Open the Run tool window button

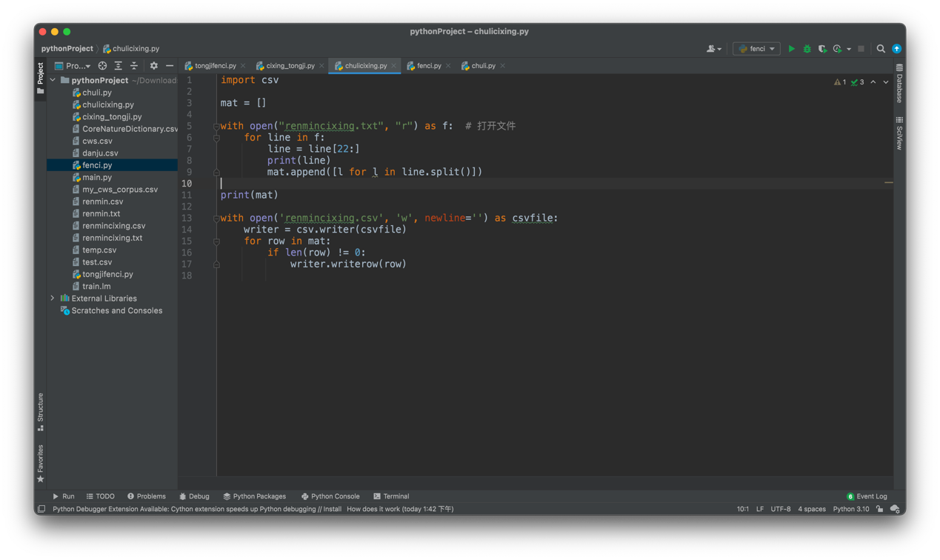63,496
